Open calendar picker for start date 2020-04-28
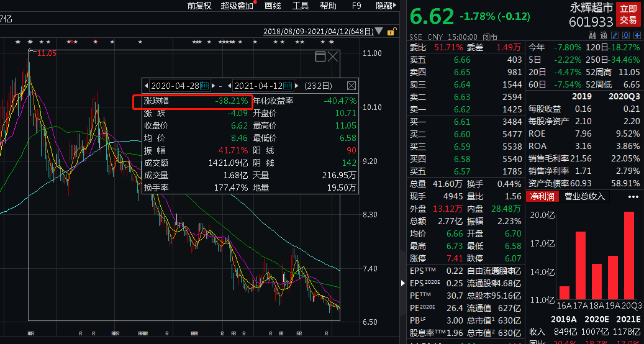Image resolution: width=644 pixels, height=344 pixels. [204, 86]
